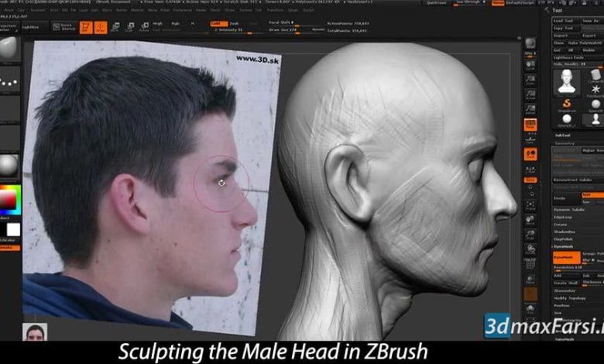Click the AAHalf icon

(530, 109)
